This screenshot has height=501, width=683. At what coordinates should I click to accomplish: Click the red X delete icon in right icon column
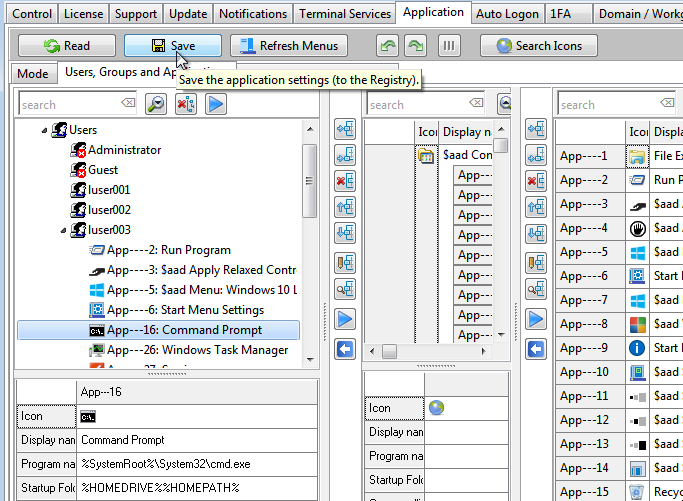pos(537,181)
